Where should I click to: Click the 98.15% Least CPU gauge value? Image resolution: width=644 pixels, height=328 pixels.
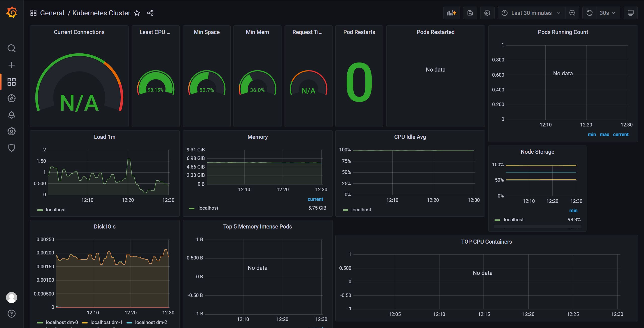155,90
